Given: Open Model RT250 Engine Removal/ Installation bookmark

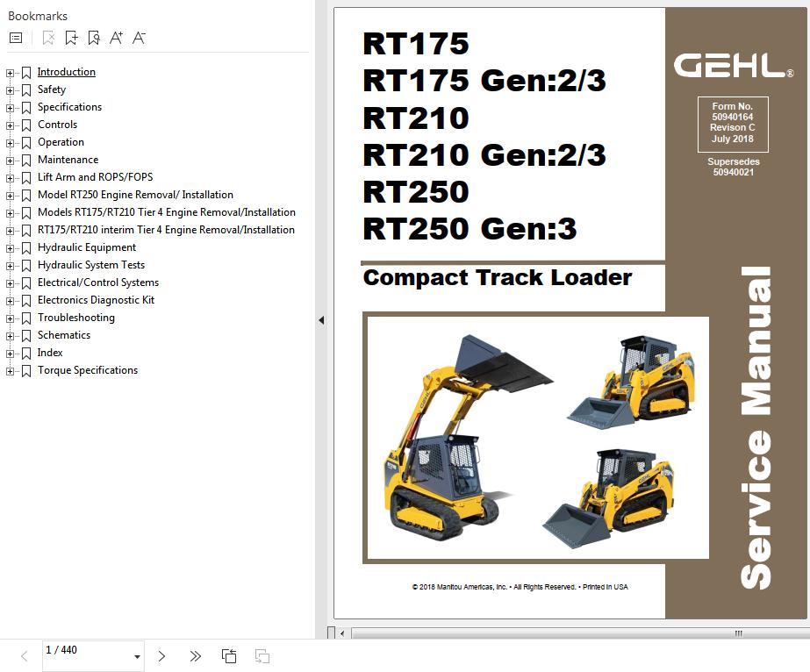Looking at the screenshot, I should tap(135, 195).
